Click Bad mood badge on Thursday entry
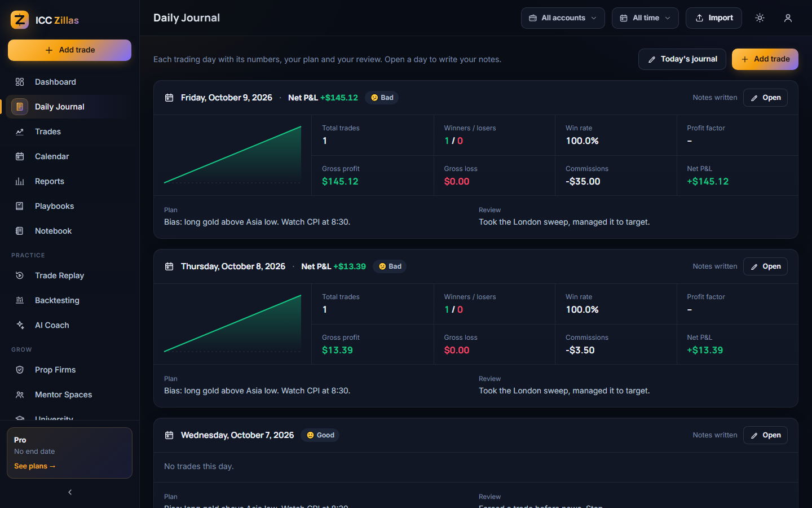The height and width of the screenshot is (508, 812). tap(390, 266)
